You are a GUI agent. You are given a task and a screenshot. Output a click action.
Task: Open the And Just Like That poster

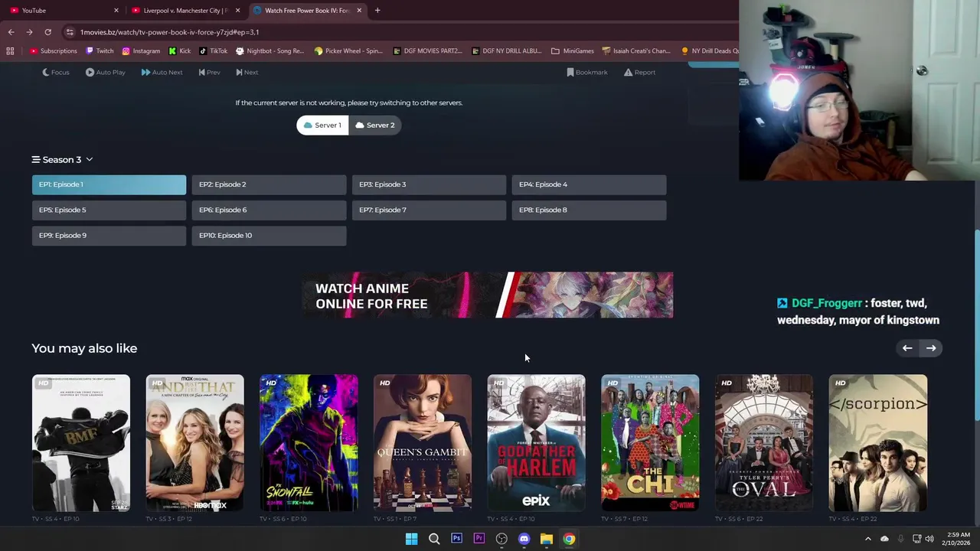coord(194,442)
